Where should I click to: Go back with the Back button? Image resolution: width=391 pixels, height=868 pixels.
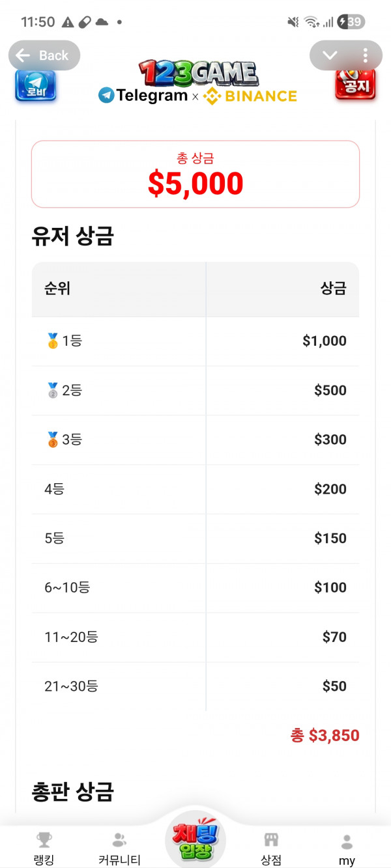click(44, 55)
